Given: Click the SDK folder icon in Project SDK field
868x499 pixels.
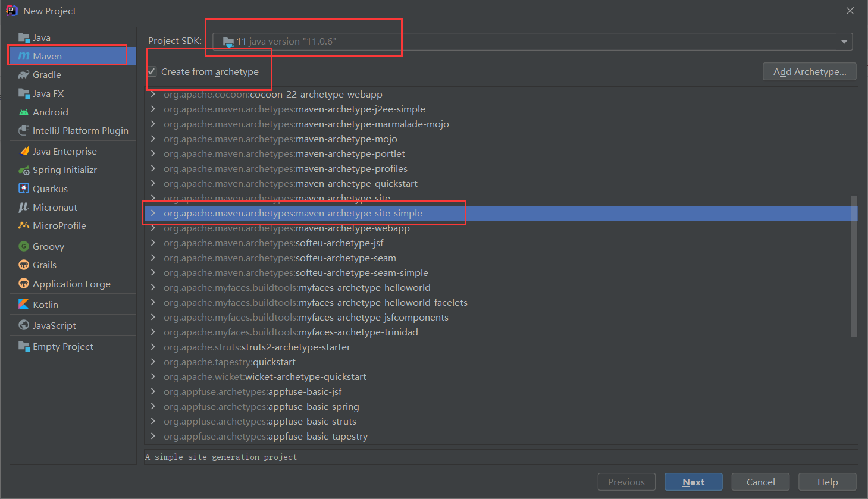Looking at the screenshot, I should (228, 42).
